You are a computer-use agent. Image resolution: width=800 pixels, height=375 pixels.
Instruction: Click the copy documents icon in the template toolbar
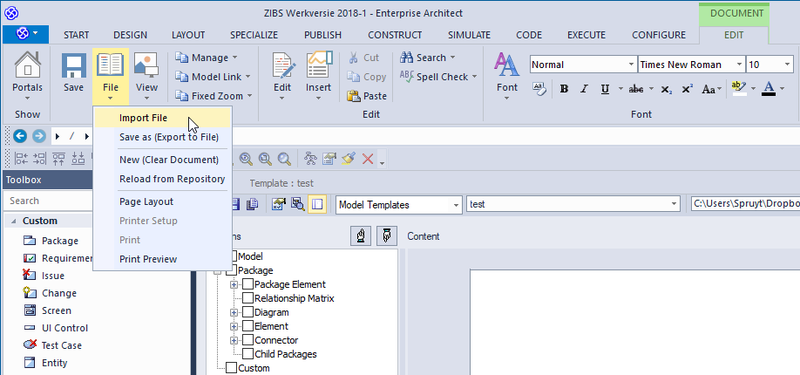(252, 205)
